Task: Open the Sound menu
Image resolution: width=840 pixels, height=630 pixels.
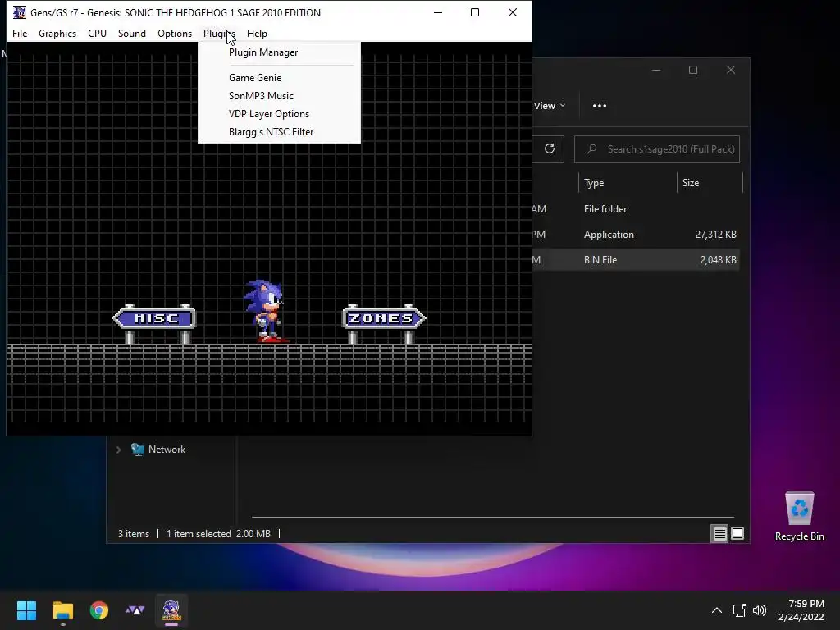Action: 132,33
